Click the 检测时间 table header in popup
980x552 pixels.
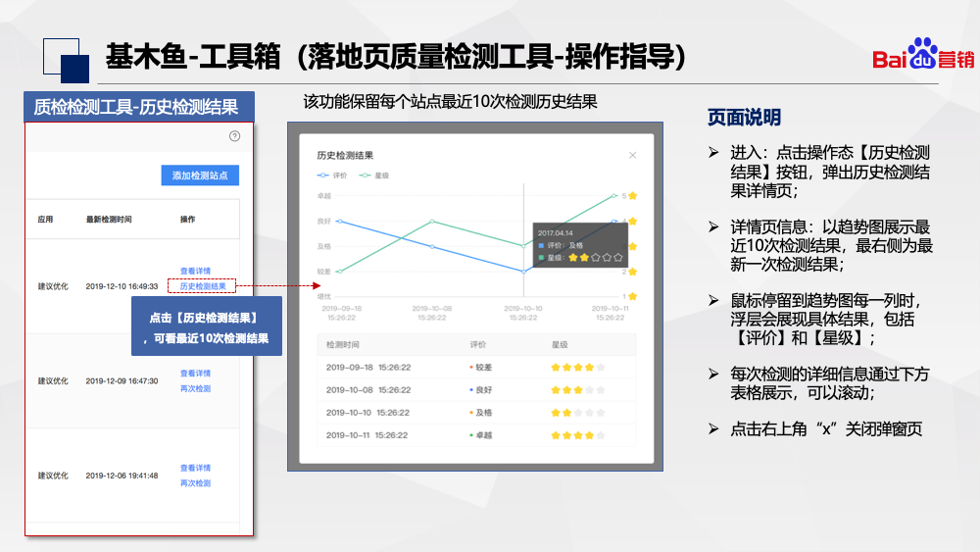point(342,344)
